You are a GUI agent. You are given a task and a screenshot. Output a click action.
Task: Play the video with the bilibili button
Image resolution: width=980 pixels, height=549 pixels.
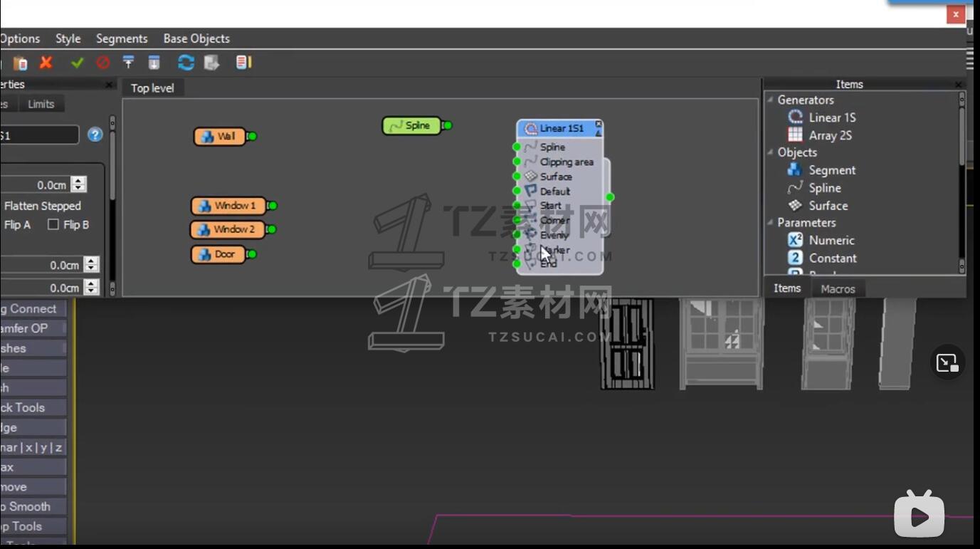pos(919,514)
